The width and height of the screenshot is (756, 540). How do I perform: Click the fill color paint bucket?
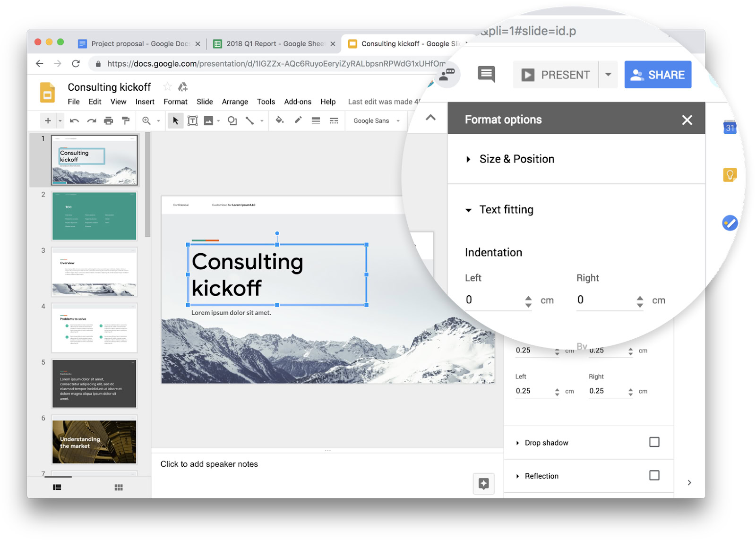280,120
